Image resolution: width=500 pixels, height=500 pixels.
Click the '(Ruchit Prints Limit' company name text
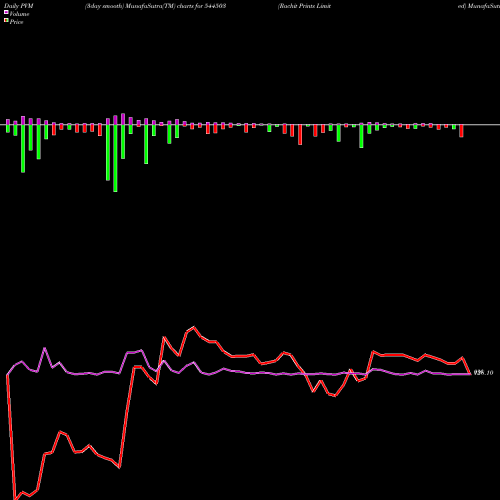[304, 6]
